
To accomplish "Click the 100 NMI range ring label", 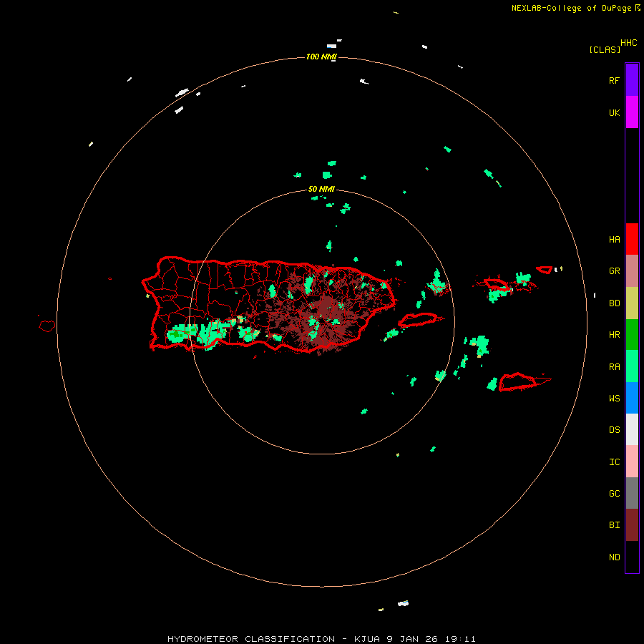I will [x=321, y=57].
